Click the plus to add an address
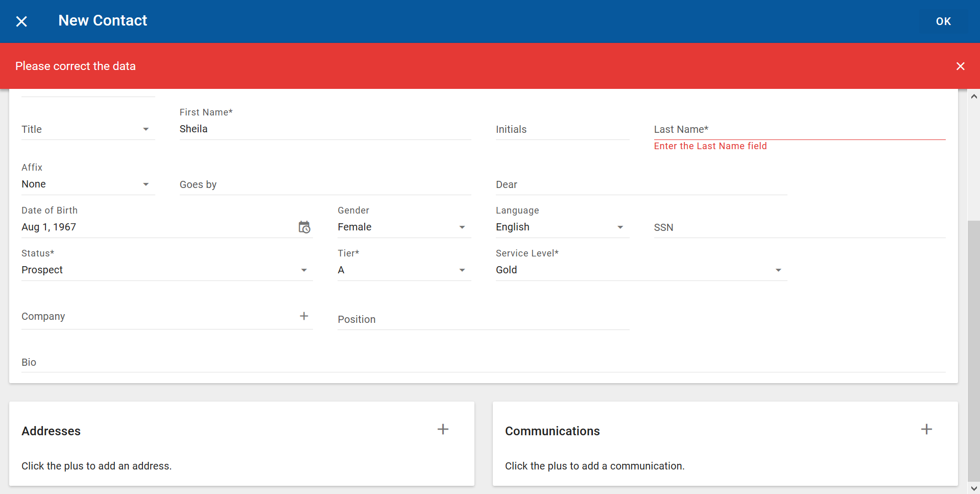The height and width of the screenshot is (494, 980). [442, 429]
